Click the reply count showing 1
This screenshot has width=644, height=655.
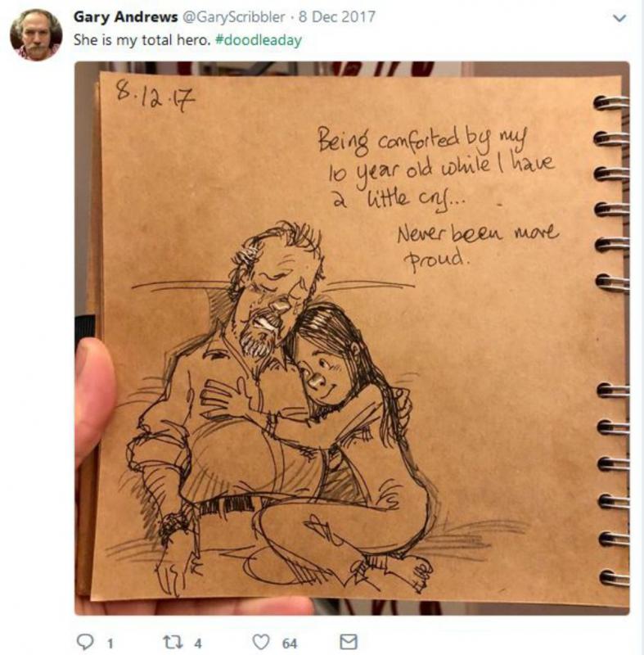[x=110, y=644]
